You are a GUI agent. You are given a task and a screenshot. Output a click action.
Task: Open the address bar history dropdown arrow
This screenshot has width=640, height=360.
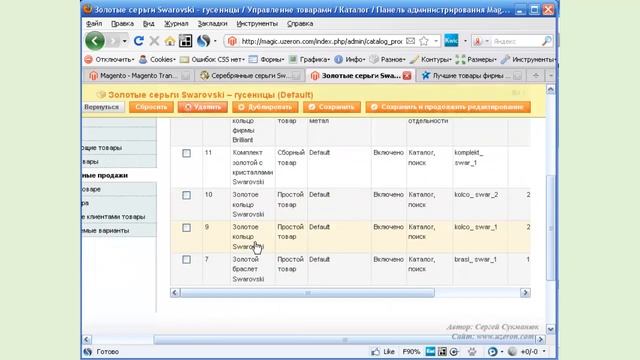click(x=436, y=41)
